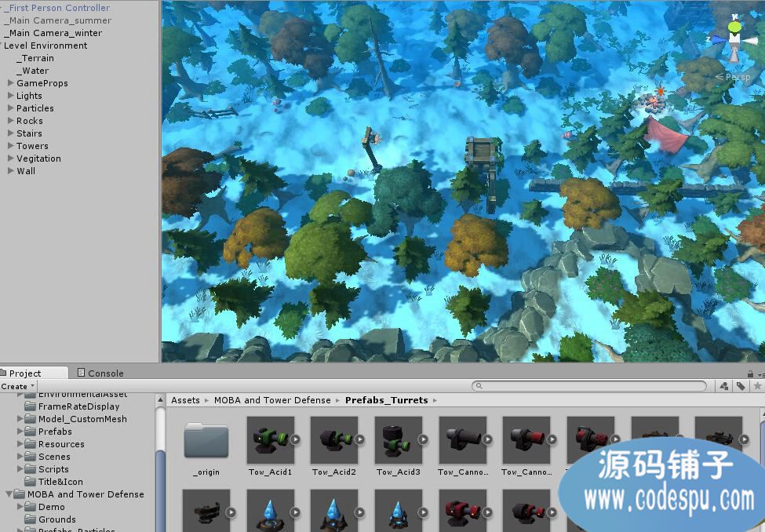
Task: Expand sub-assets arrow on Tow_Acid3 thumbnail
Action: 423,439
